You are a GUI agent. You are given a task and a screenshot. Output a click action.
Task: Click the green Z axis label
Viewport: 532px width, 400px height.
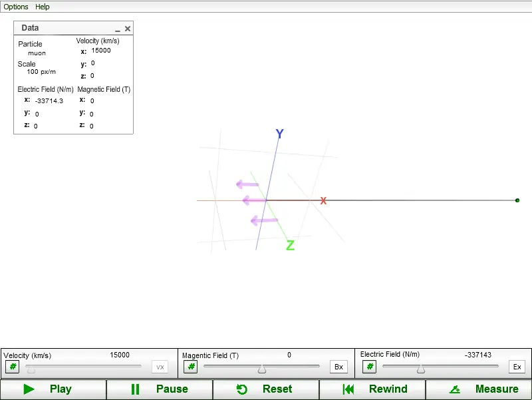click(x=291, y=245)
